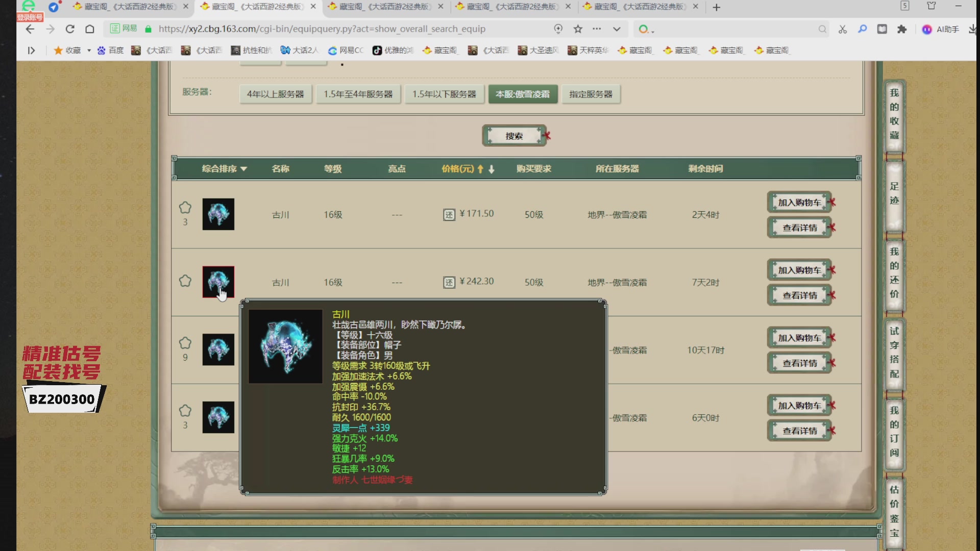The height and width of the screenshot is (551, 980).
Task: Select the 指定服务器 option
Action: coord(591,94)
